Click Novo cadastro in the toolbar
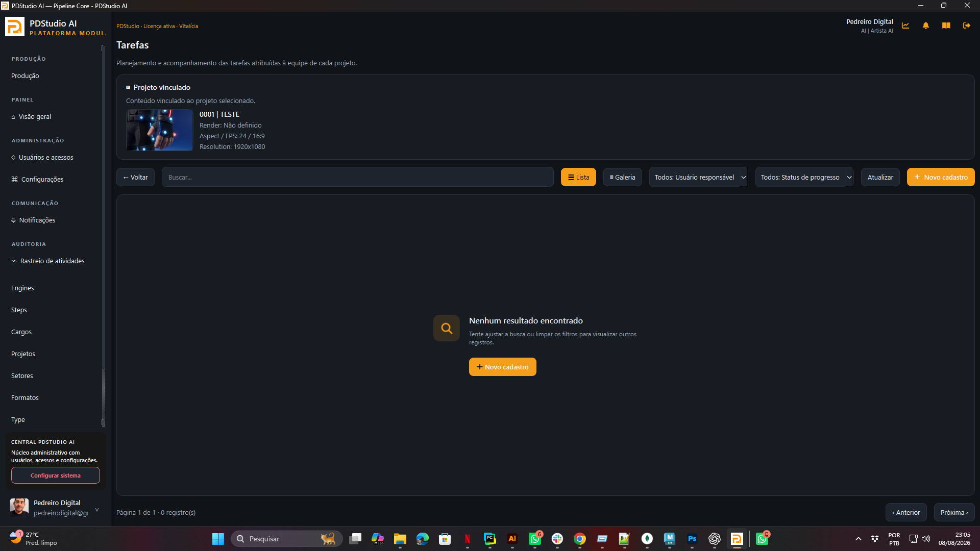The height and width of the screenshot is (551, 980). (941, 177)
